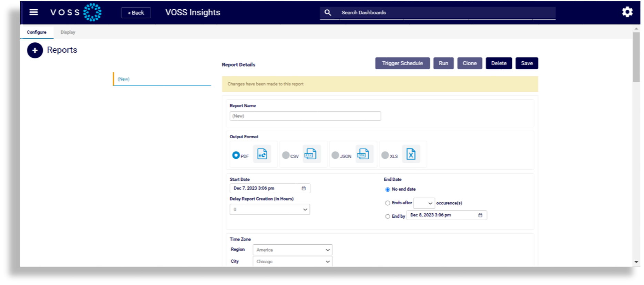
Task: Click the Report Name input field
Action: (x=305, y=116)
